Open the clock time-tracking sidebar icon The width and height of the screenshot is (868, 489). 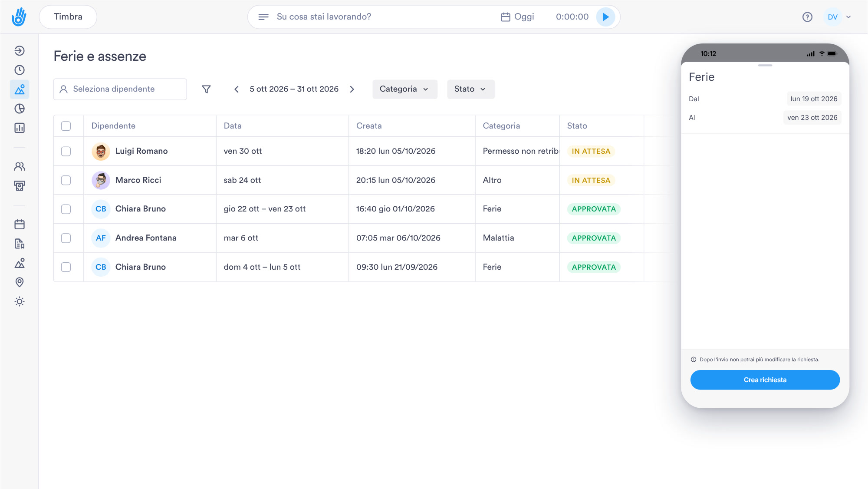20,70
